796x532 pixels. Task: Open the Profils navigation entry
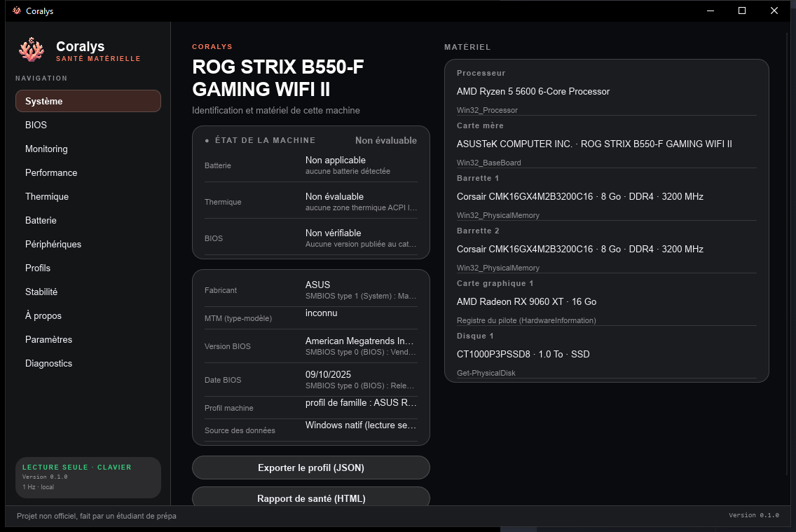point(88,268)
